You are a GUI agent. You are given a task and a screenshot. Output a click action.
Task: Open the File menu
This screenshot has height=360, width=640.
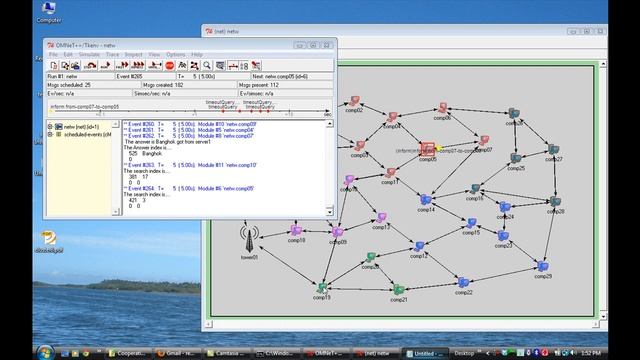53,54
